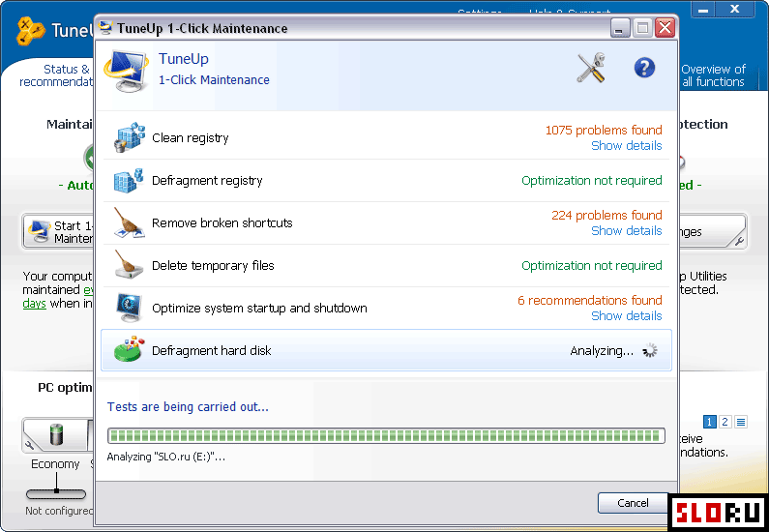Click the 'Analyzing SLO.ru (E:)' status text
The width and height of the screenshot is (769, 532).
click(166, 457)
